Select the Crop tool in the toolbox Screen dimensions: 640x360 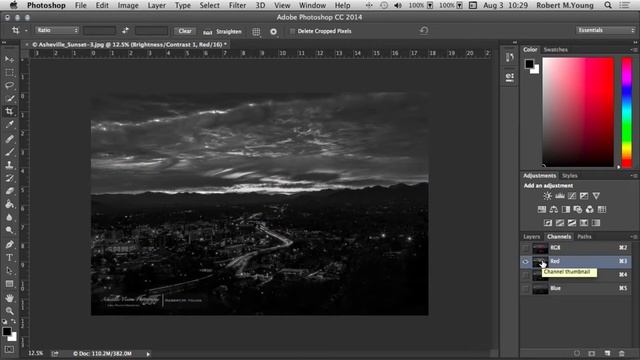9,111
